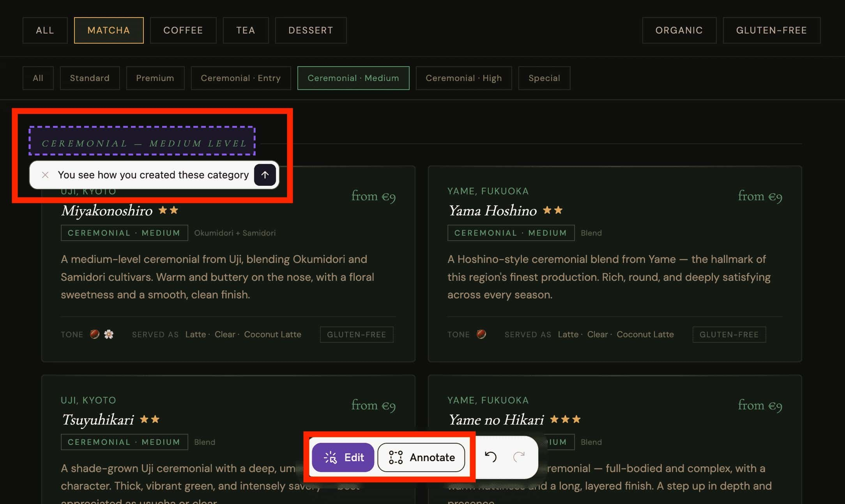The width and height of the screenshot is (845, 504).
Task: Click 'Okumidori + Samidori' cultivar text
Action: point(235,233)
